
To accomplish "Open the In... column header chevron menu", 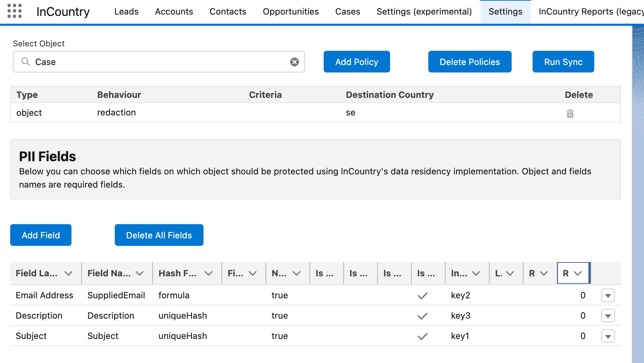I will click(x=476, y=273).
